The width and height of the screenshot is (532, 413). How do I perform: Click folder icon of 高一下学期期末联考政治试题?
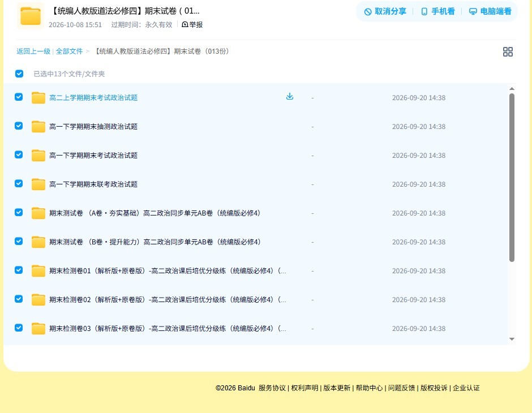pyautogui.click(x=38, y=184)
